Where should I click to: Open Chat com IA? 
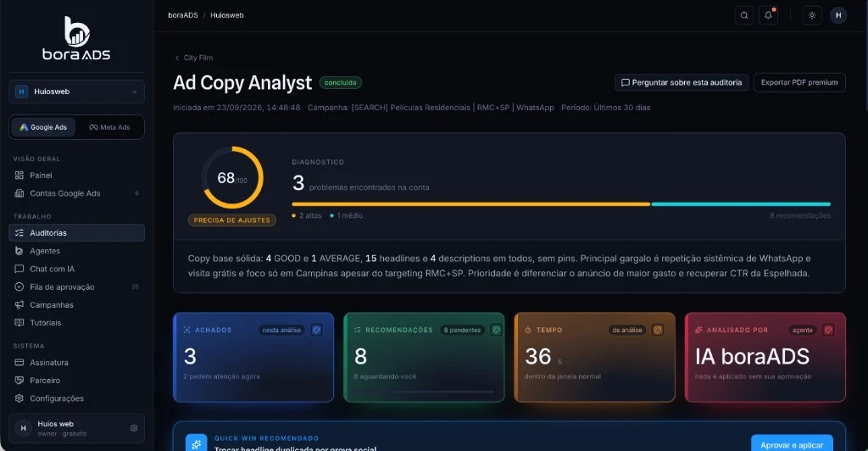[x=76, y=269]
